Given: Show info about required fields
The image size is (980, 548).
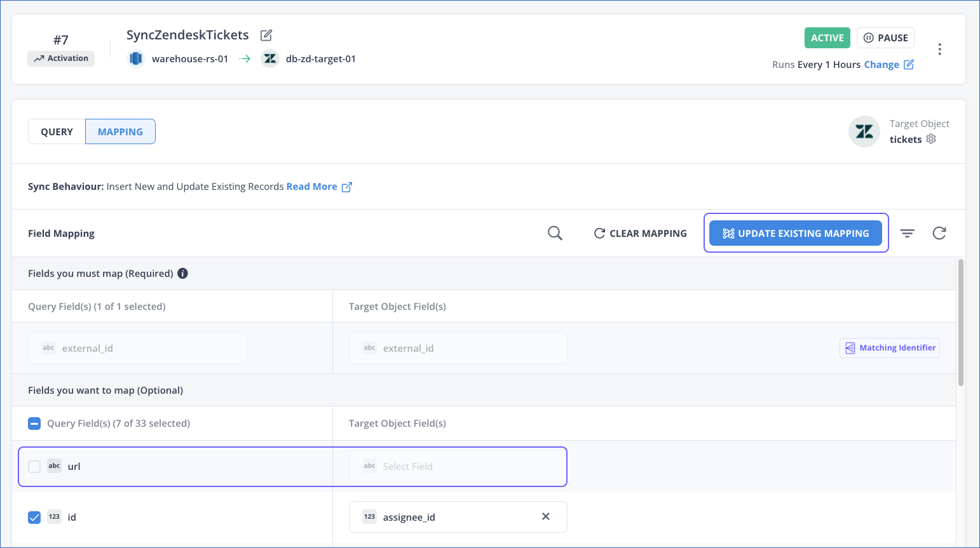Looking at the screenshot, I should point(182,274).
